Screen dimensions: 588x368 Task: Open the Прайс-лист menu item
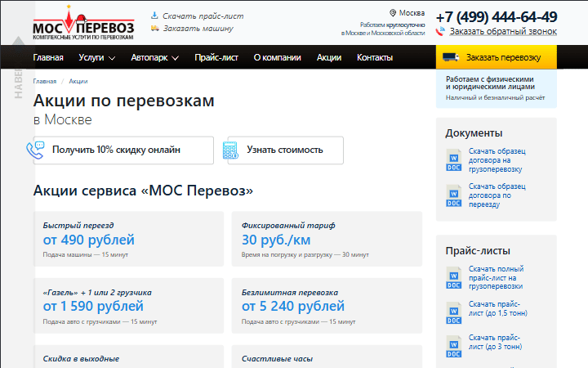click(216, 58)
